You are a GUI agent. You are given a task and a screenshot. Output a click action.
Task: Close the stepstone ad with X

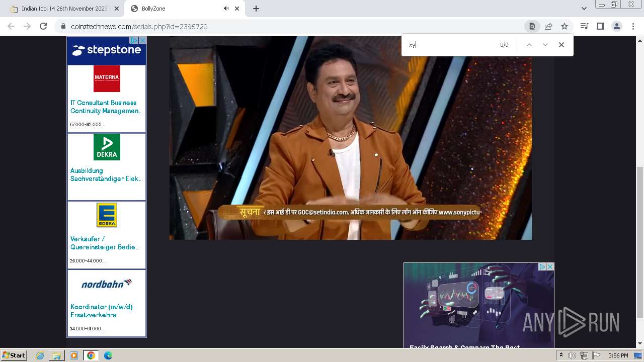tap(142, 40)
